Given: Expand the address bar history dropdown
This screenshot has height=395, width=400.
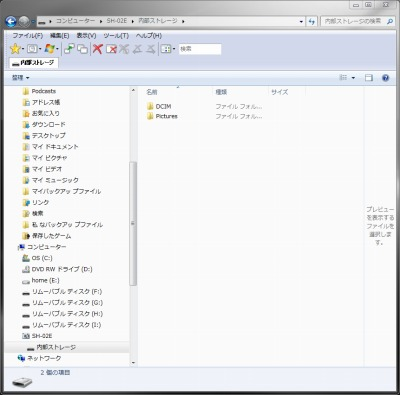Looking at the screenshot, I should pyautogui.click(x=301, y=22).
